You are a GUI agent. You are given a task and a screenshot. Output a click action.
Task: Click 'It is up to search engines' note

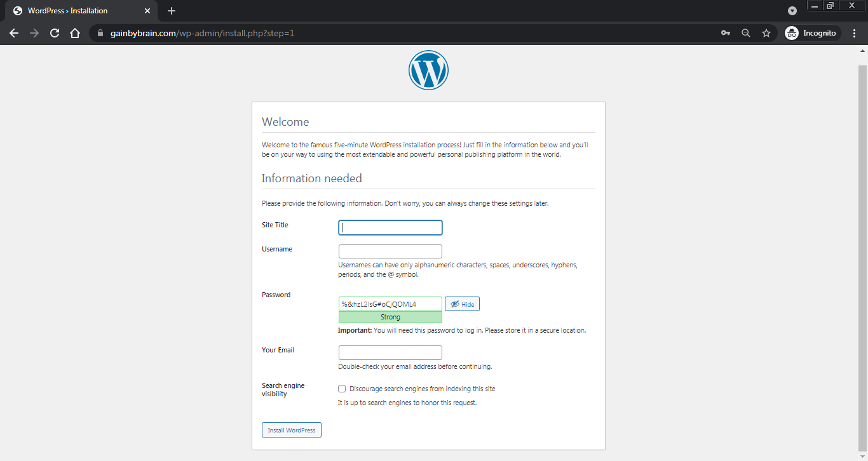(x=407, y=403)
